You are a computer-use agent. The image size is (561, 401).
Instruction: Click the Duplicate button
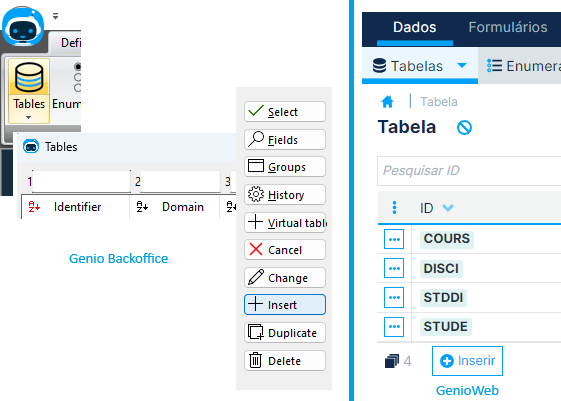[x=285, y=333]
